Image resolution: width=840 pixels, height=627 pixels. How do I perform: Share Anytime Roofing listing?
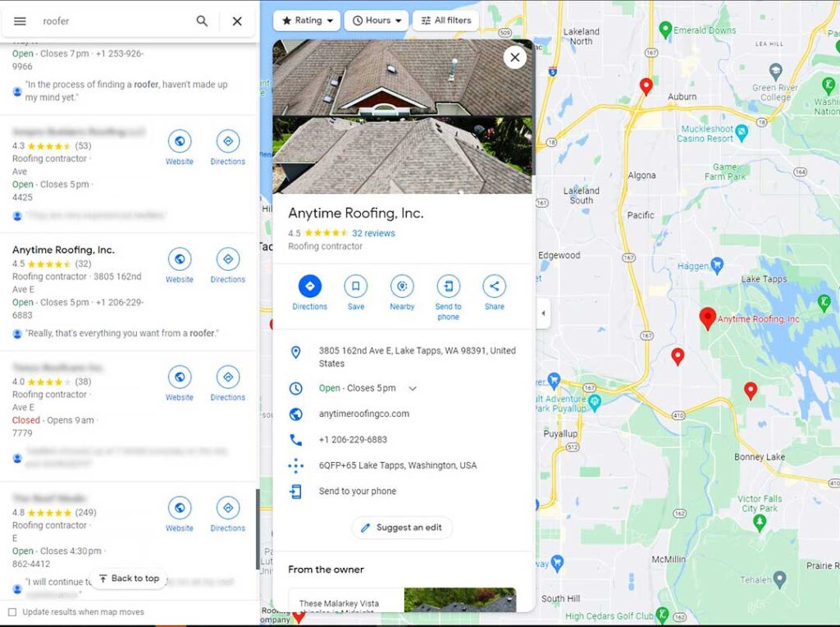pyautogui.click(x=494, y=286)
